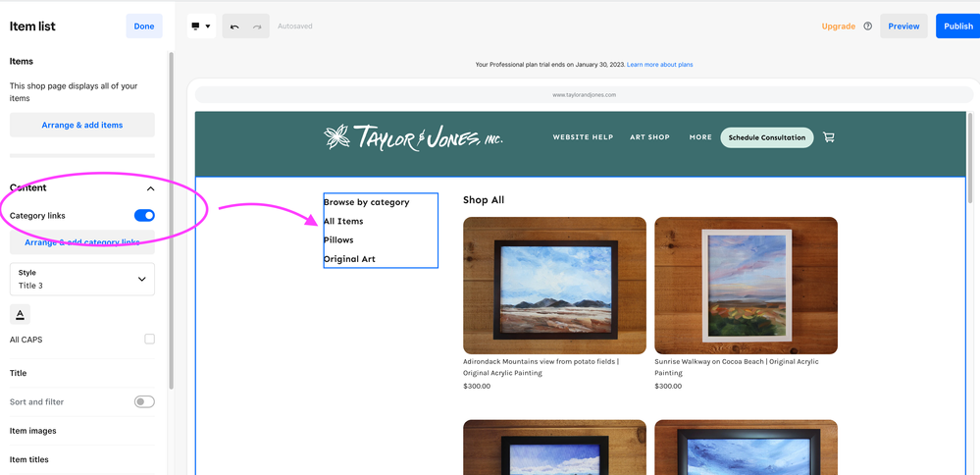980x475 pixels.
Task: Click the redo arrow icon
Action: [257, 26]
